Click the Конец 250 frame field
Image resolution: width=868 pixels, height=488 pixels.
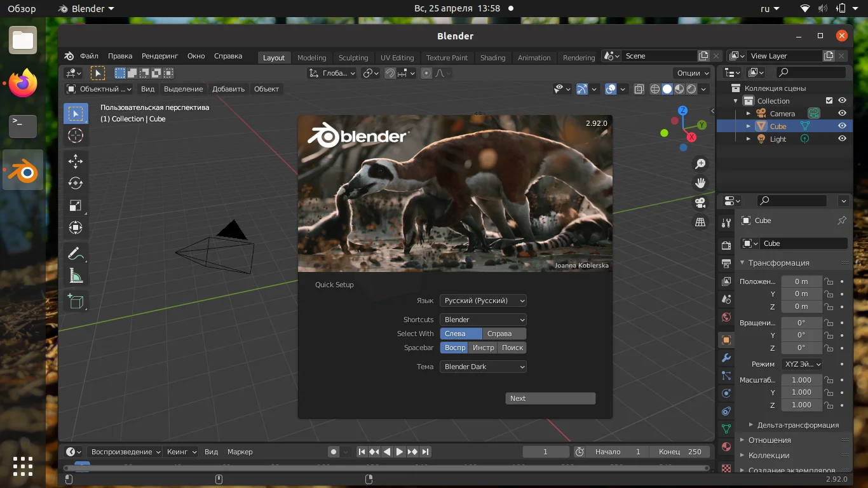pos(679,452)
